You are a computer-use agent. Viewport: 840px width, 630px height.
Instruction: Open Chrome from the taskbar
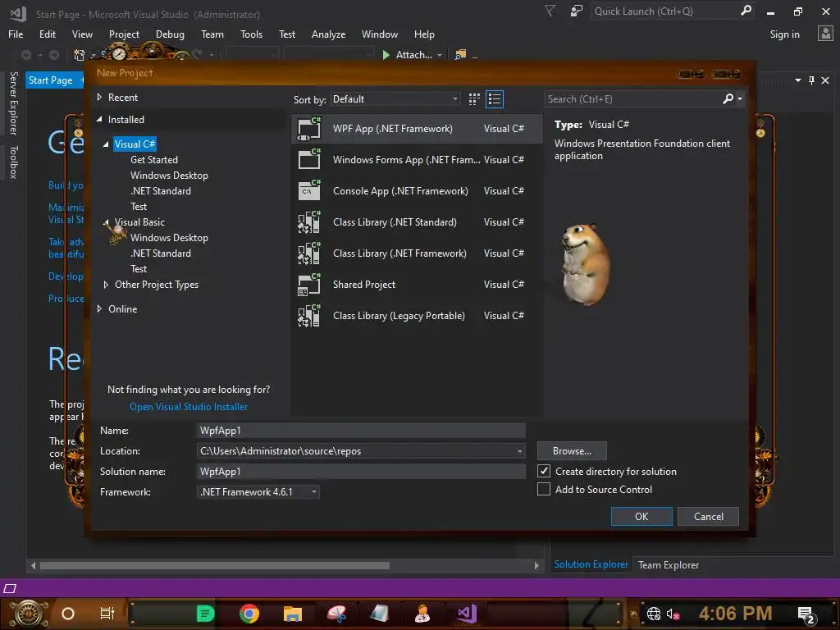click(x=249, y=614)
